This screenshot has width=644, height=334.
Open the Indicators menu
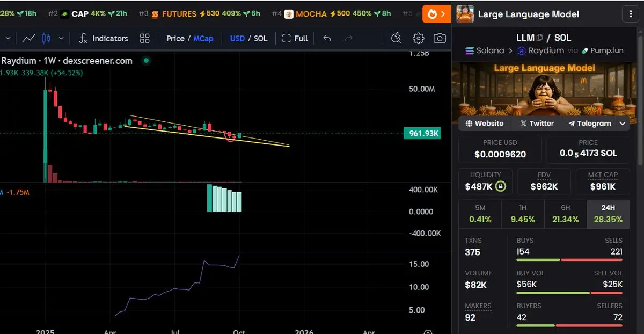(104, 38)
